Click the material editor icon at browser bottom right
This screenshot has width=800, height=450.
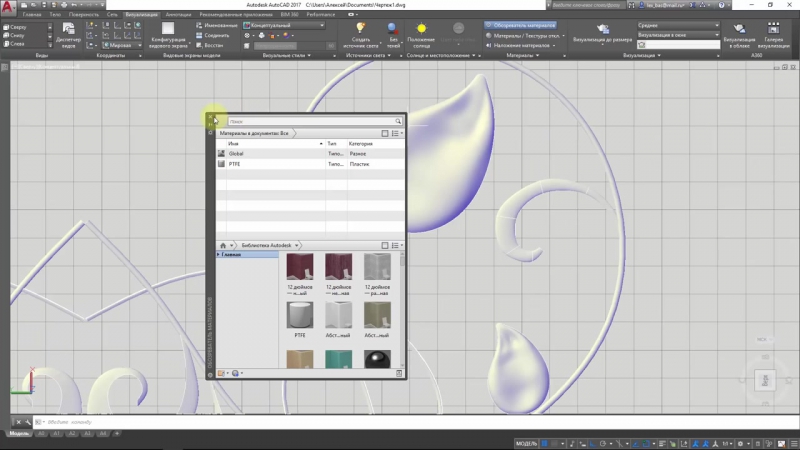click(x=399, y=373)
